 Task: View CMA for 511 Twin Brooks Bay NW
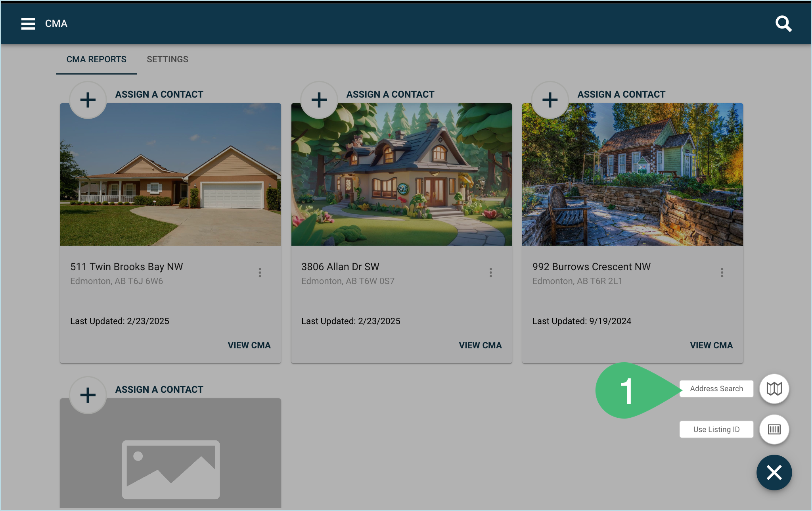(x=249, y=345)
